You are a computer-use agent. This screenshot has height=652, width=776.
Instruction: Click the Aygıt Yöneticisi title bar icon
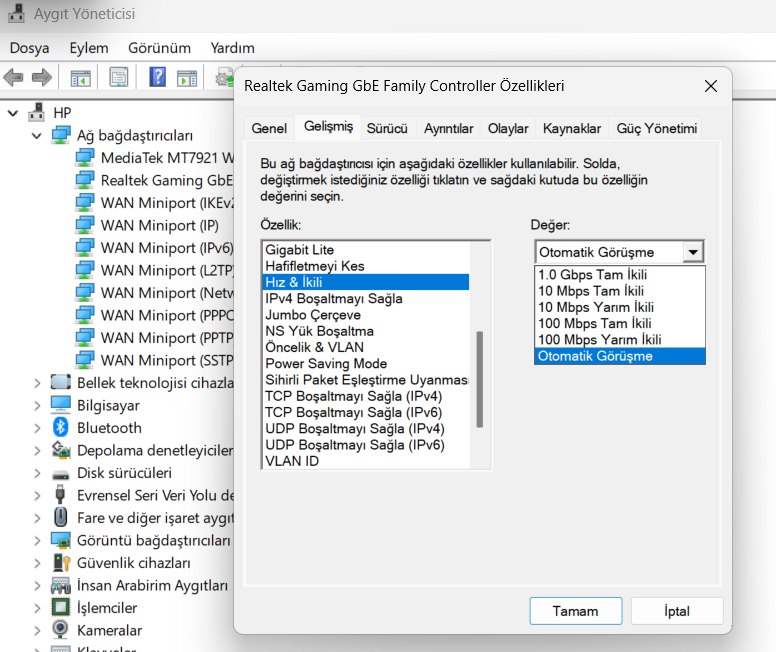click(16, 13)
